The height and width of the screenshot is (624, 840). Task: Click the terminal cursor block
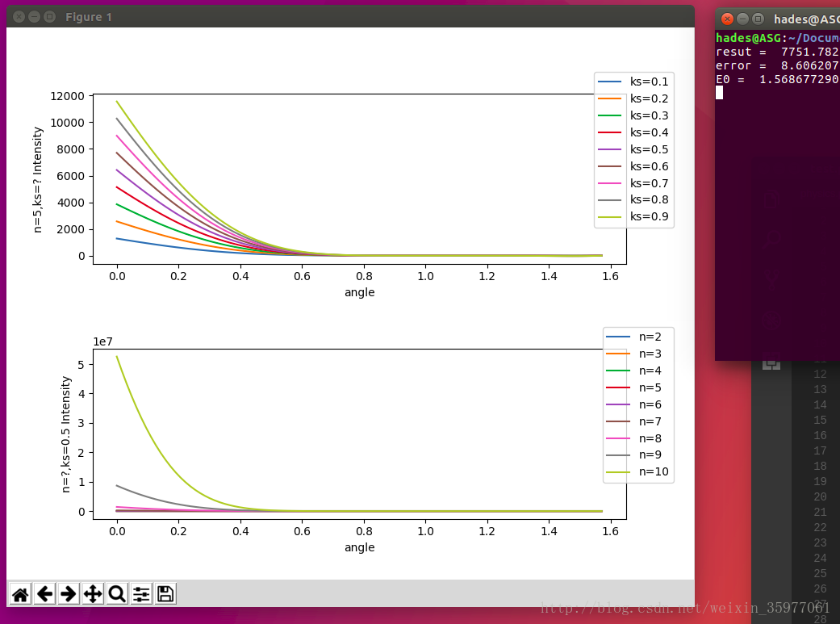pyautogui.click(x=720, y=93)
